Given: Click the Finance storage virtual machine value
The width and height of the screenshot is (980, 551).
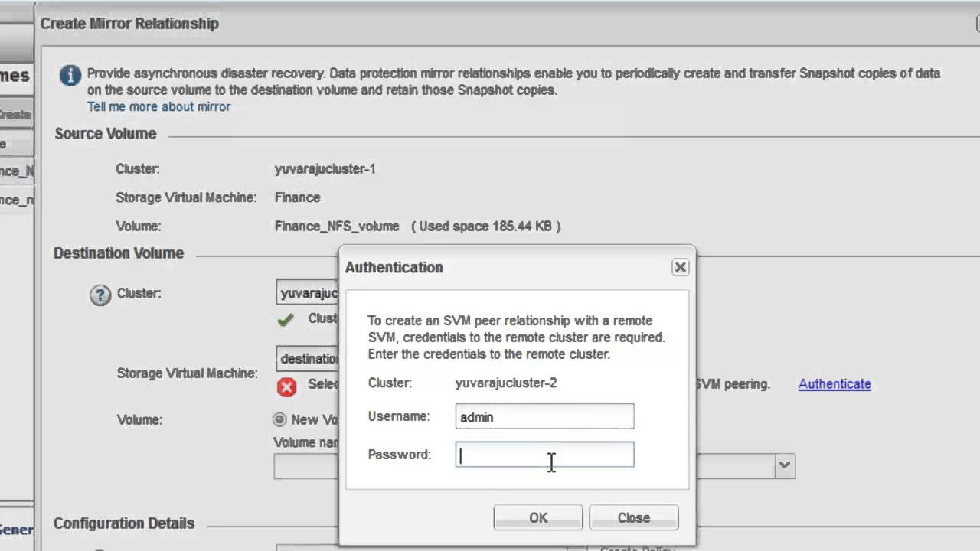Looking at the screenshot, I should [x=297, y=197].
